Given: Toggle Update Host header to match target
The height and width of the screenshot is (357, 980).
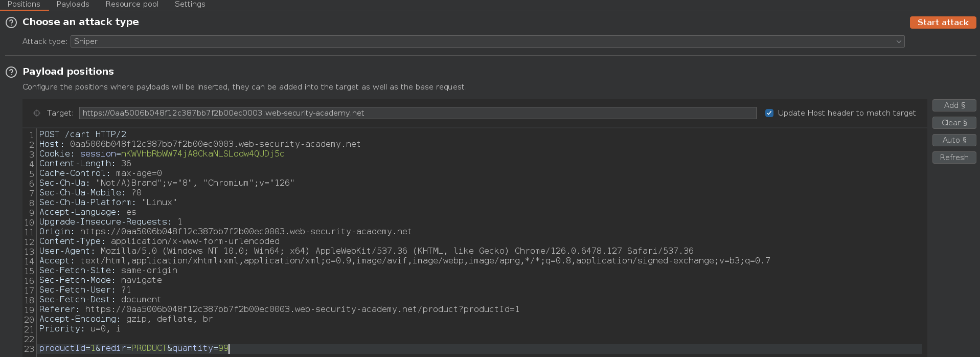Looking at the screenshot, I should point(769,113).
